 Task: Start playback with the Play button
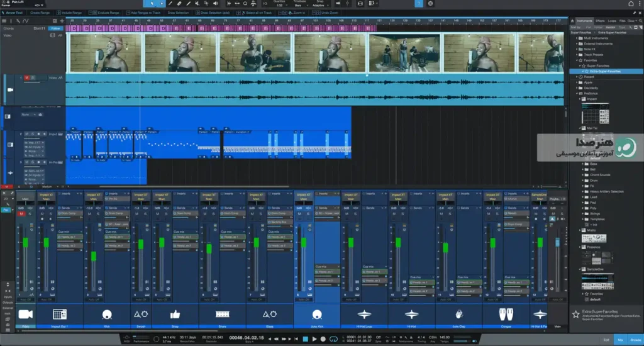pos(314,339)
